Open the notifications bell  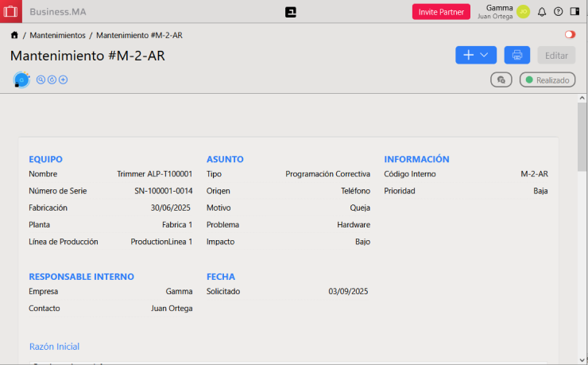point(542,12)
